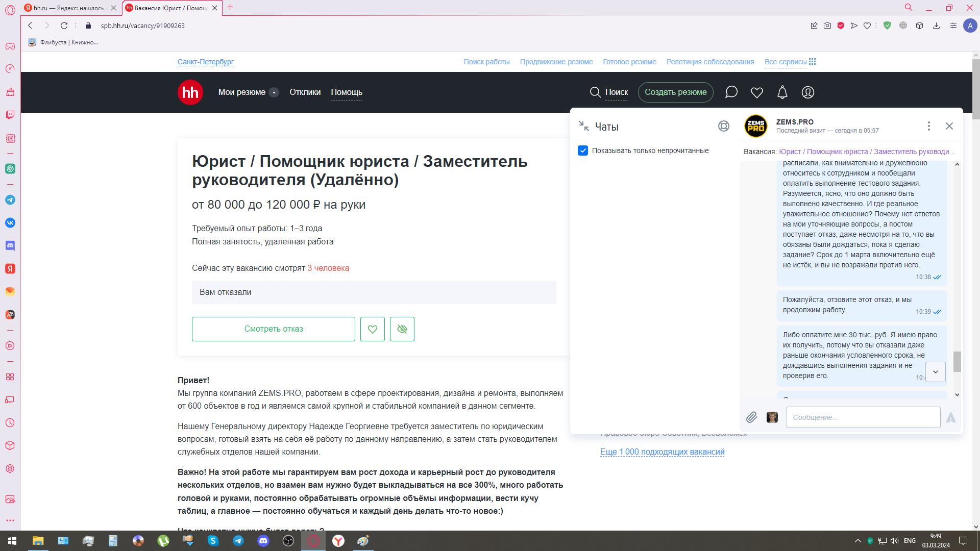The height and width of the screenshot is (551, 980).
Task: Open Discord in Opera sidebar
Action: (x=10, y=246)
